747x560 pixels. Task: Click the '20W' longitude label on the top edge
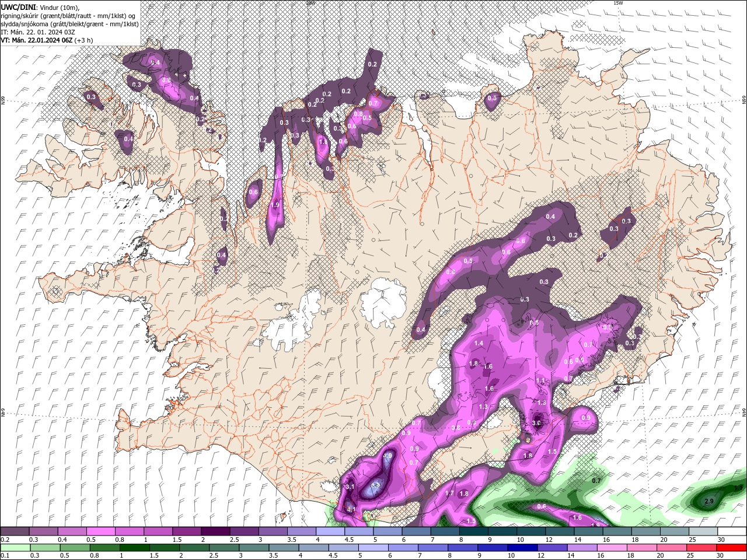[310, 3]
